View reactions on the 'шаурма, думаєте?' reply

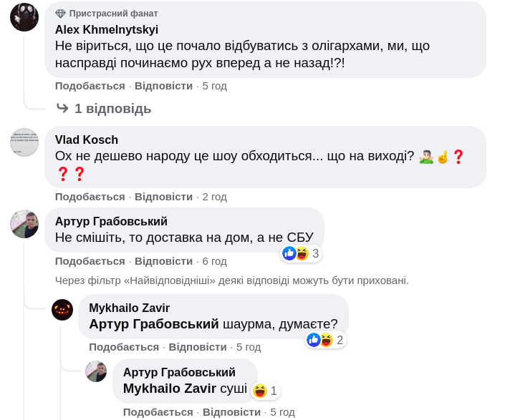(x=326, y=340)
